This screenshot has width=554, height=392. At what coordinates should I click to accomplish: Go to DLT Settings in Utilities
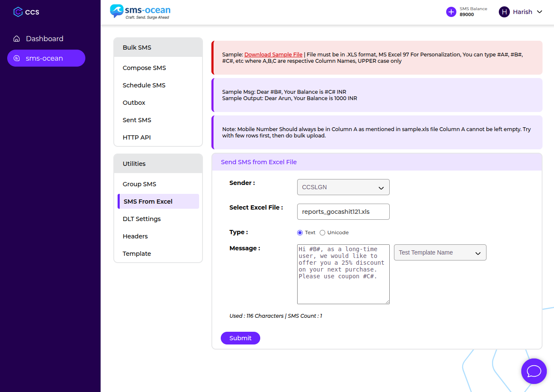click(x=142, y=219)
